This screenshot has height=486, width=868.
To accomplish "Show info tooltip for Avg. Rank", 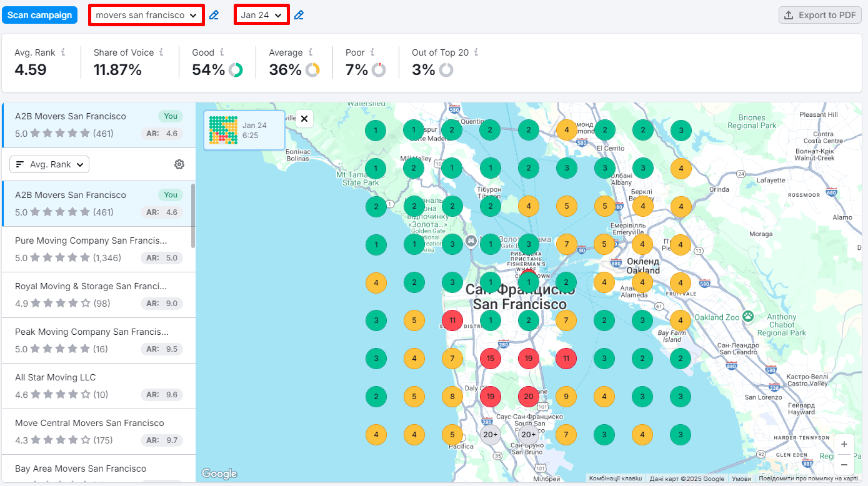I will click(x=63, y=52).
